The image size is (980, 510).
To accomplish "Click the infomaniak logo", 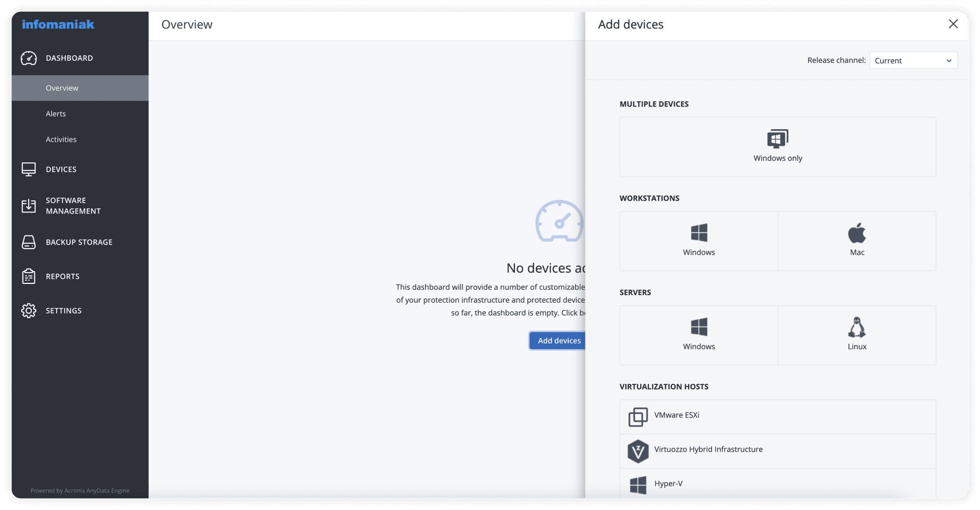I will (58, 24).
